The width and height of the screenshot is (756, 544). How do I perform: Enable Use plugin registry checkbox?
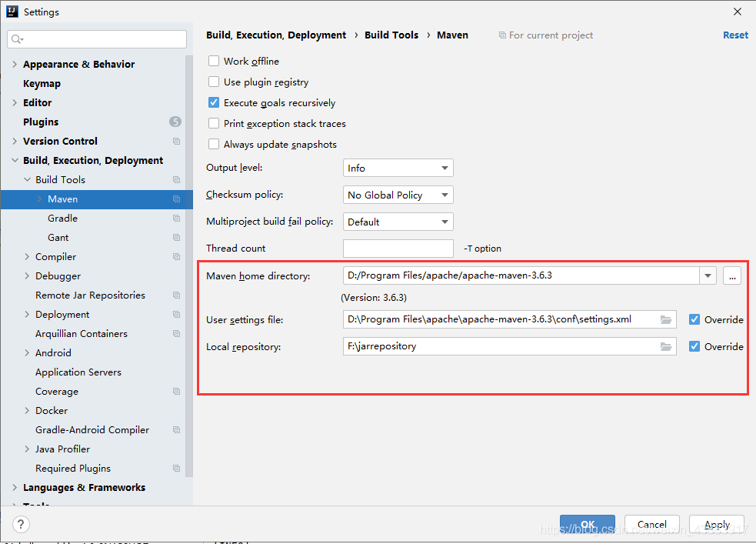coord(214,82)
